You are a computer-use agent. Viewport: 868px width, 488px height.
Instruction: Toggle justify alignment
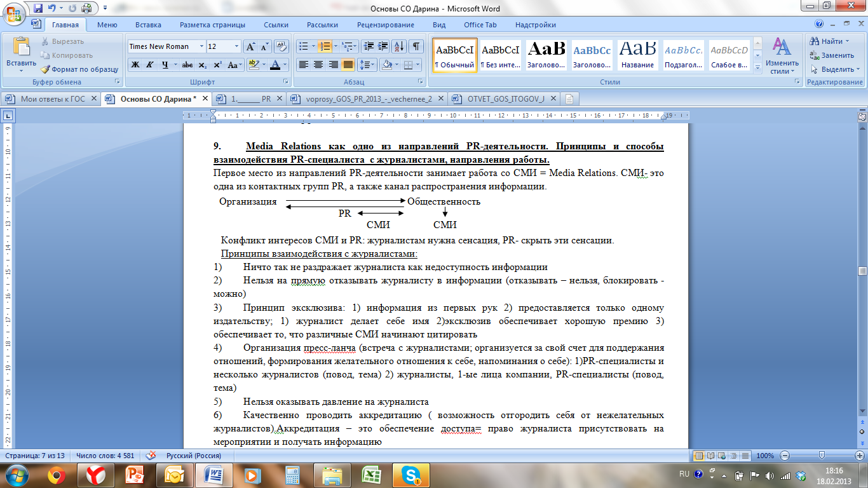(348, 65)
